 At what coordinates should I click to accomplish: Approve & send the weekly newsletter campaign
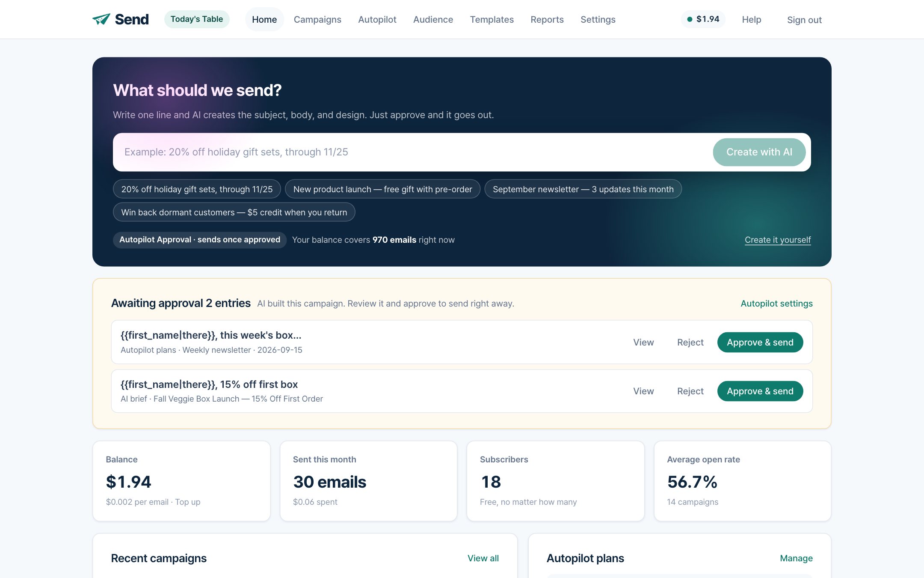click(x=760, y=343)
